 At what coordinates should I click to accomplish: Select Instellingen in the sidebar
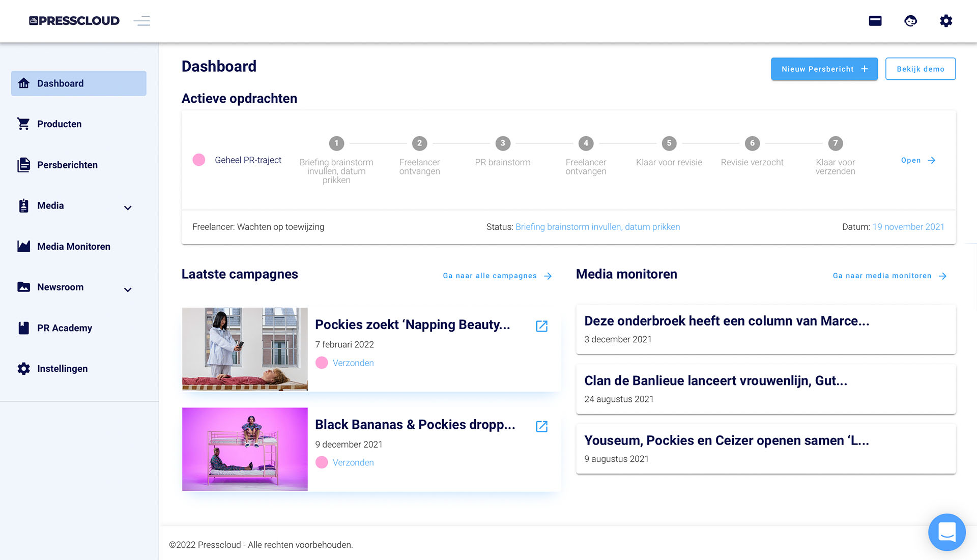[62, 369]
